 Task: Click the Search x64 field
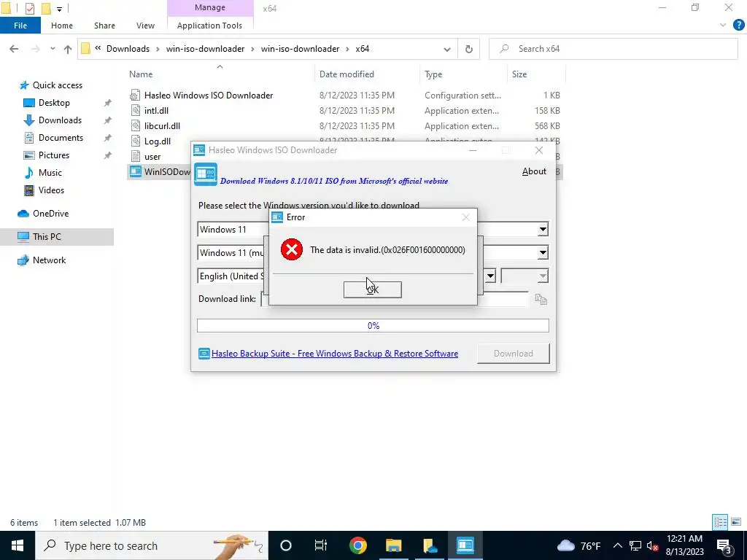(613, 49)
